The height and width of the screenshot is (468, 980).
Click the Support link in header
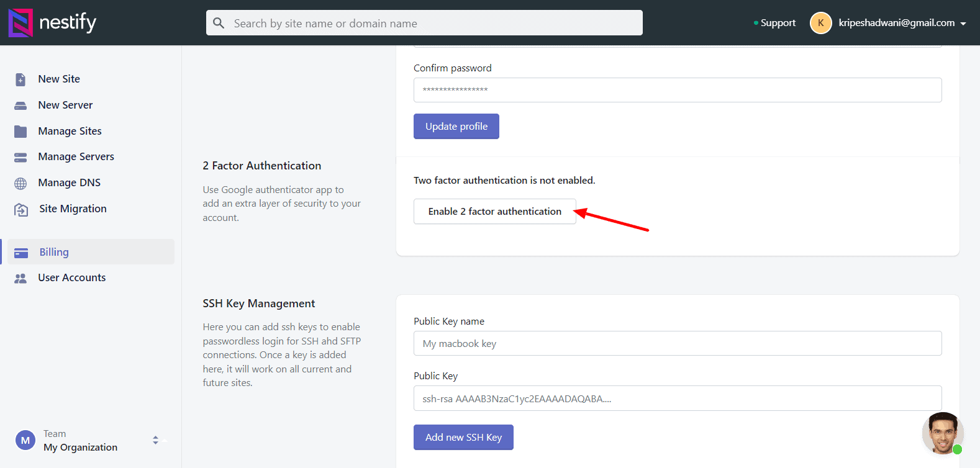click(778, 23)
